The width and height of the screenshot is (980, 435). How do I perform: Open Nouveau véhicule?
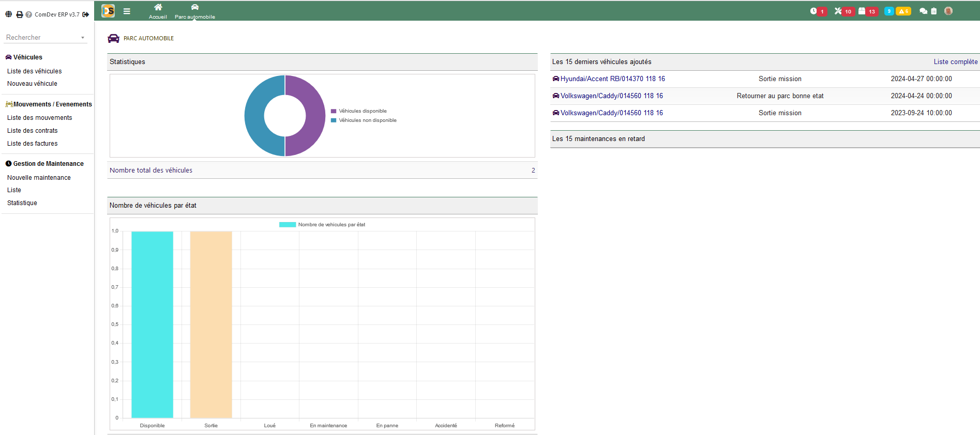tap(32, 84)
